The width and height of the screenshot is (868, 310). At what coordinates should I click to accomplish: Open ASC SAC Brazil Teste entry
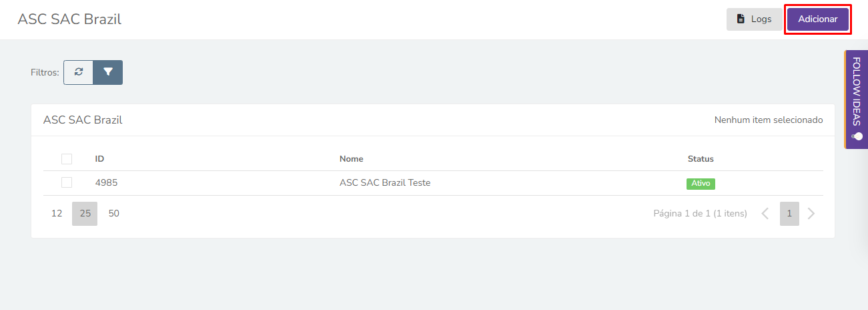point(385,182)
